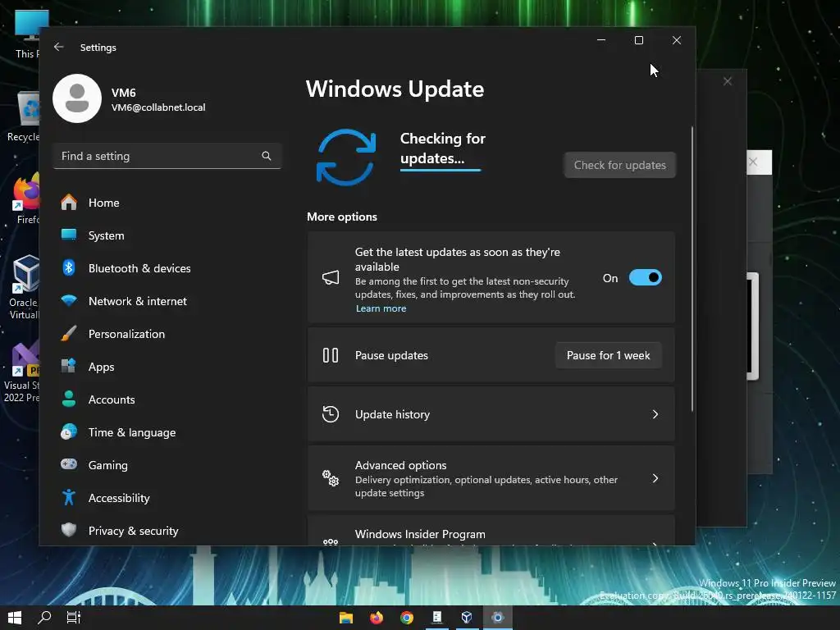The width and height of the screenshot is (840, 630).
Task: Click the Network wifi icon in sidebar
Action: 69,300
